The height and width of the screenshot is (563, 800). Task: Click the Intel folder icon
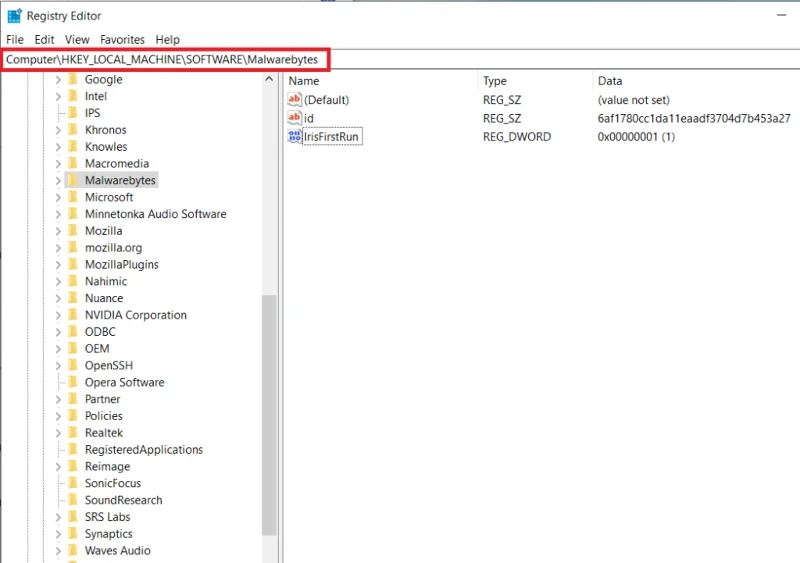click(x=73, y=96)
